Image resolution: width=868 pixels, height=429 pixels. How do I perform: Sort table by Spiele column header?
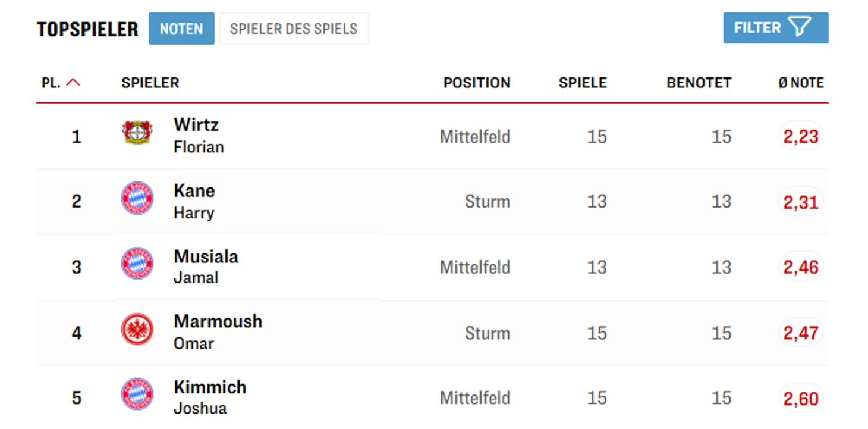coord(583,83)
